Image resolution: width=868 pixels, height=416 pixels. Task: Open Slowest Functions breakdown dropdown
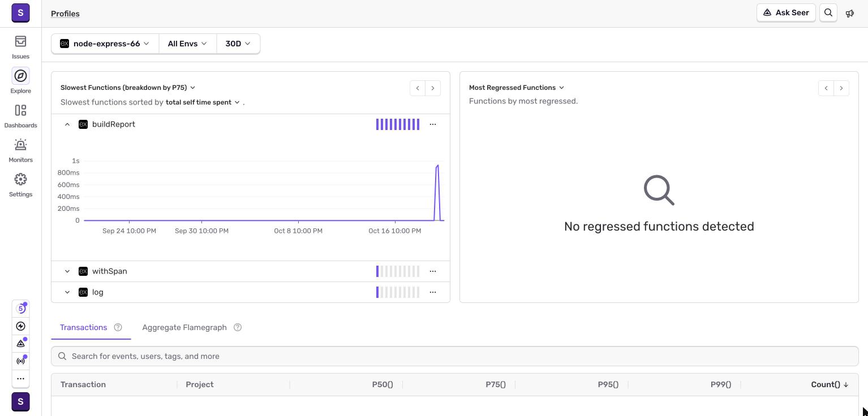tap(128, 88)
